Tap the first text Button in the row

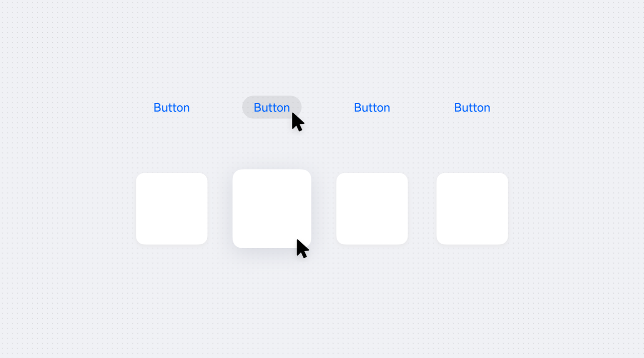click(x=172, y=108)
